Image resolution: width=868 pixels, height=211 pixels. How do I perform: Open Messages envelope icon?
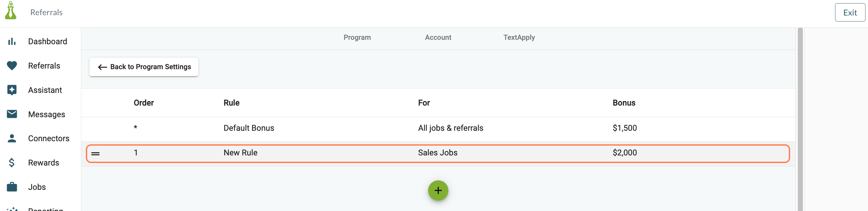[12, 114]
